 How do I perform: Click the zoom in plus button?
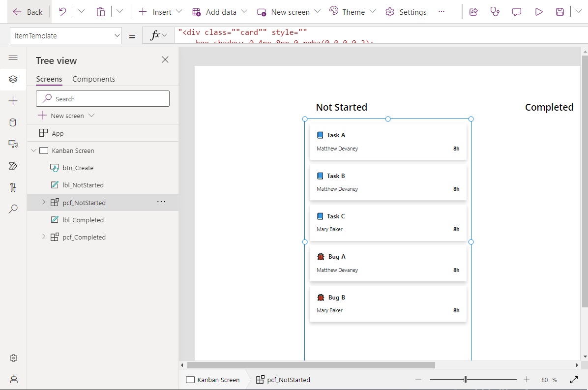(x=527, y=380)
